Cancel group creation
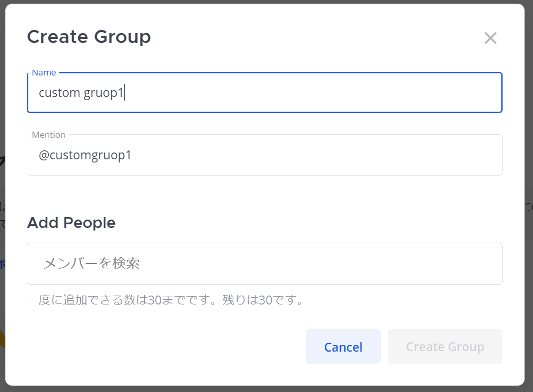Image resolution: width=533 pixels, height=392 pixels. click(343, 346)
